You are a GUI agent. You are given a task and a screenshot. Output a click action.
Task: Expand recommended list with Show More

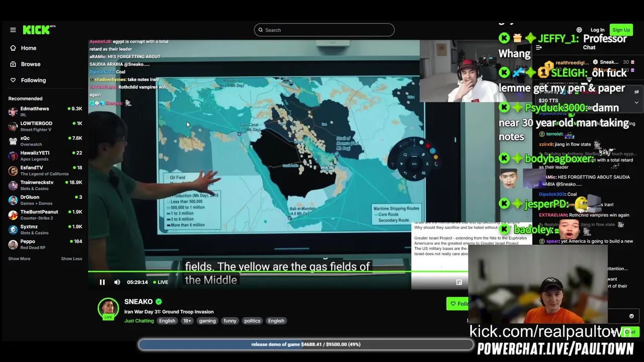click(19, 258)
